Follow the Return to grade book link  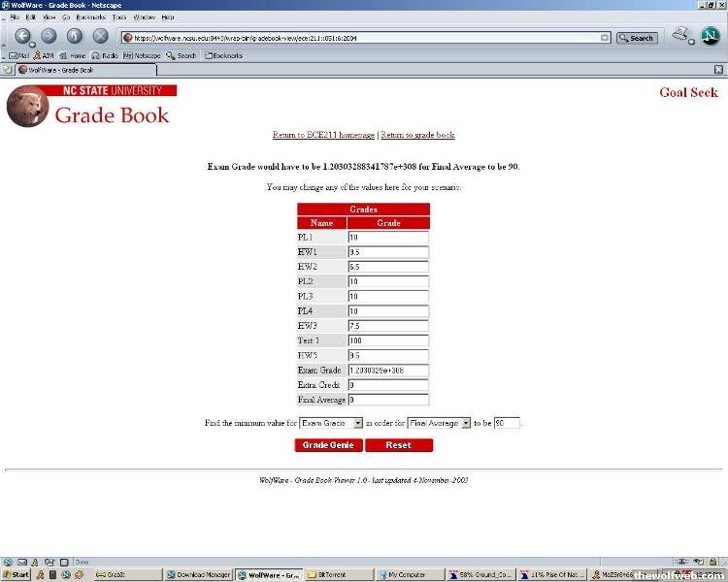coord(417,135)
